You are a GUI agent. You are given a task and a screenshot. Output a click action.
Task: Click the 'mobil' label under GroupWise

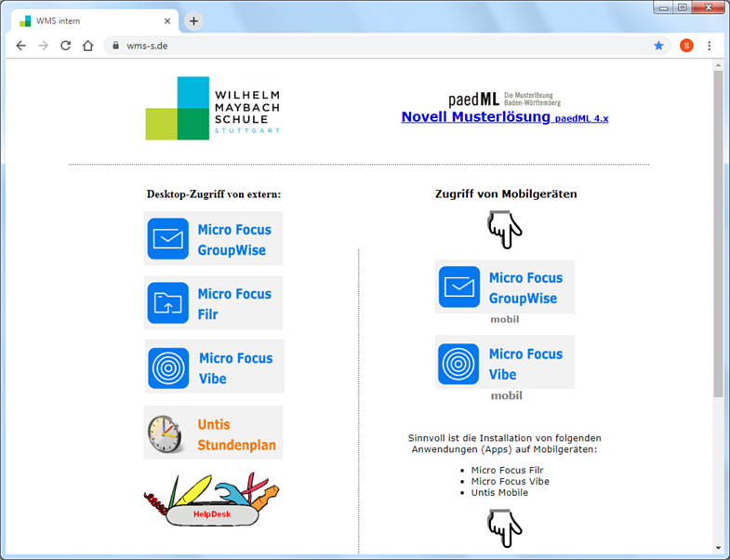tap(505, 319)
